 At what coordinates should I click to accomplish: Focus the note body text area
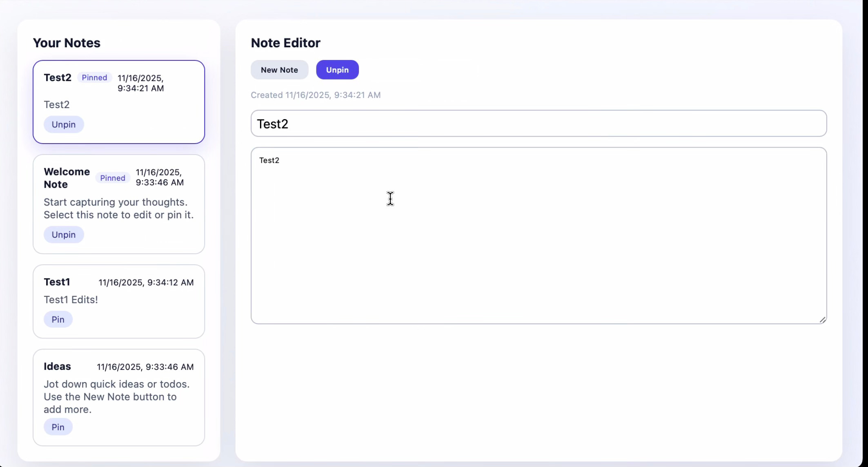tap(538, 236)
